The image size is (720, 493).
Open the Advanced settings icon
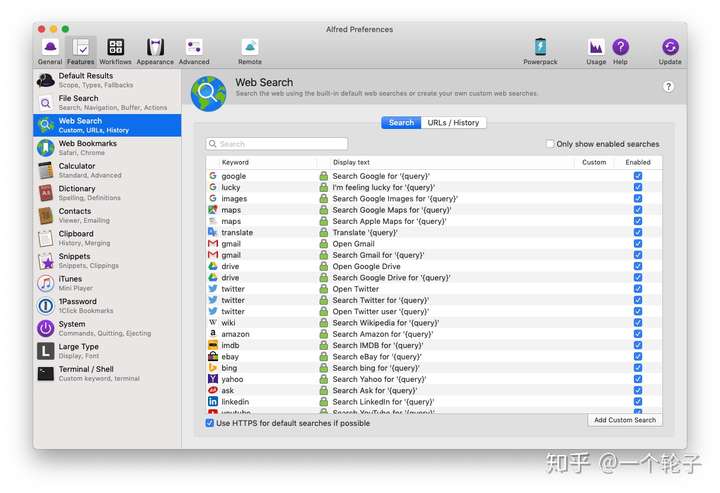click(194, 51)
